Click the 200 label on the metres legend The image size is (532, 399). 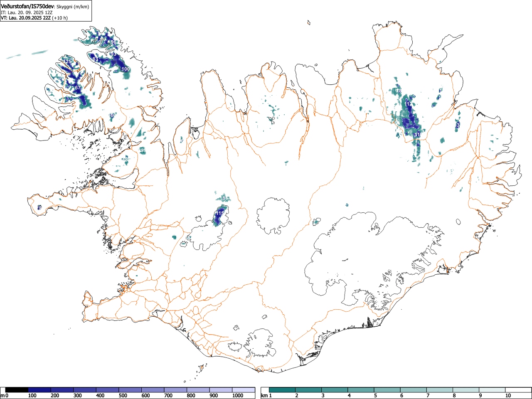pyautogui.click(x=55, y=396)
